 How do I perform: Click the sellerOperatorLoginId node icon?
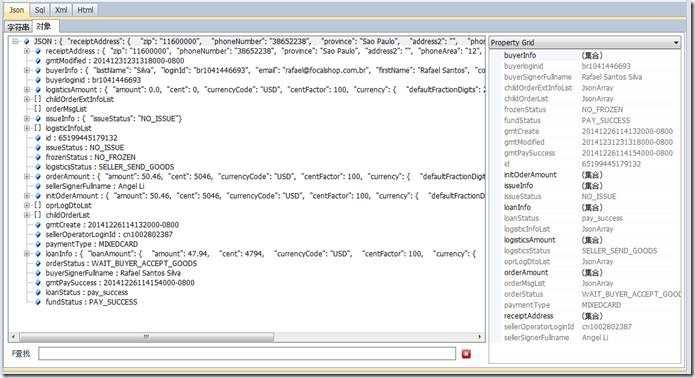38,235
